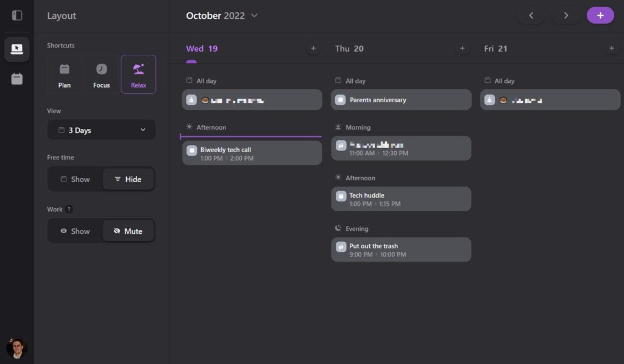Add event on Fri 21
The height and width of the screenshot is (364, 624).
[x=611, y=49]
